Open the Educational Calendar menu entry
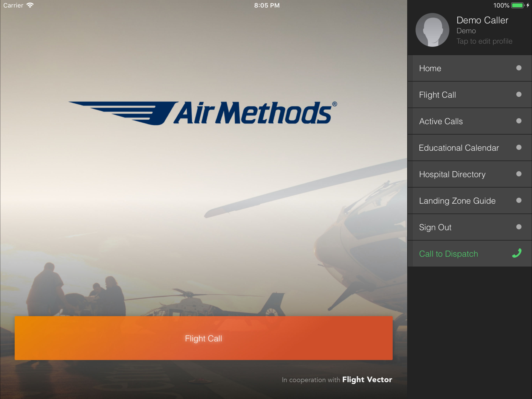Viewport: 532px width, 399px height. click(x=459, y=148)
